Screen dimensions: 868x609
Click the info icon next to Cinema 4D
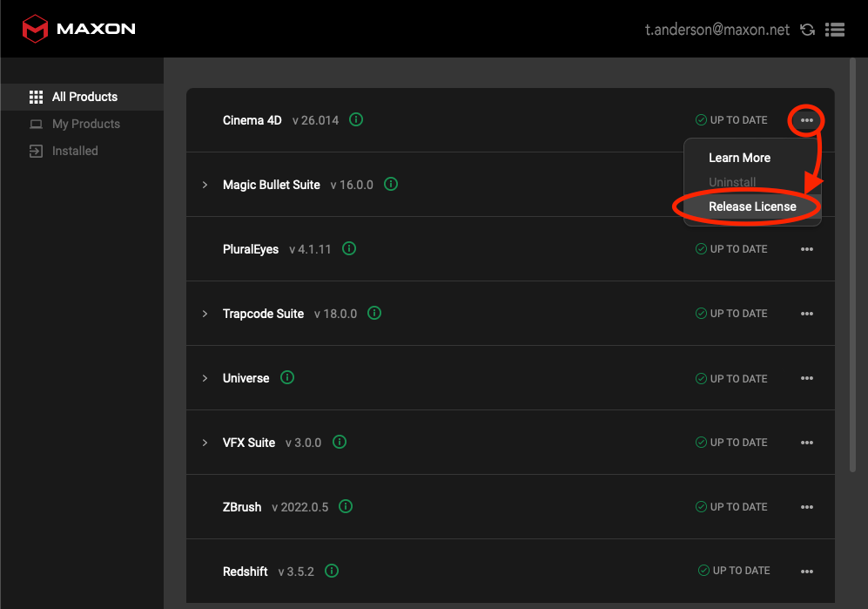tap(355, 119)
